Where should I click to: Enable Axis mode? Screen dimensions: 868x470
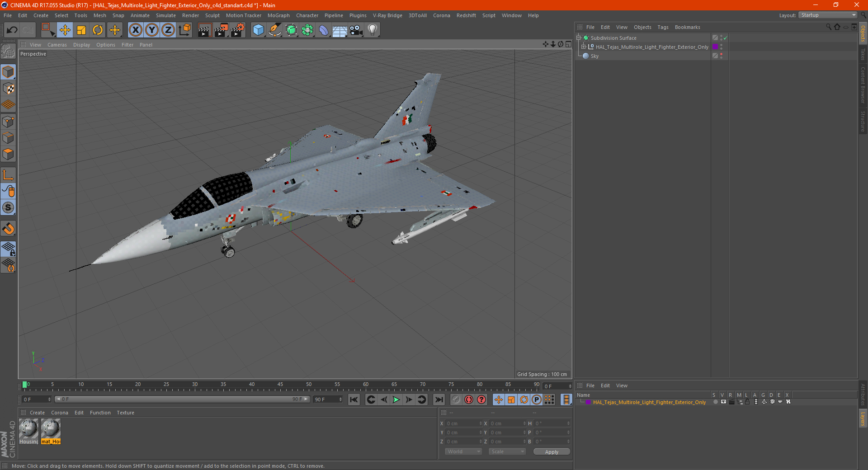click(9, 175)
